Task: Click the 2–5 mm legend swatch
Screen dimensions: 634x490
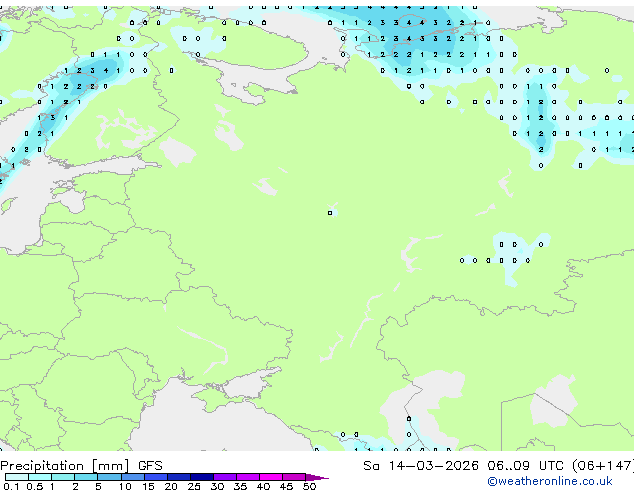Action: pos(86,477)
